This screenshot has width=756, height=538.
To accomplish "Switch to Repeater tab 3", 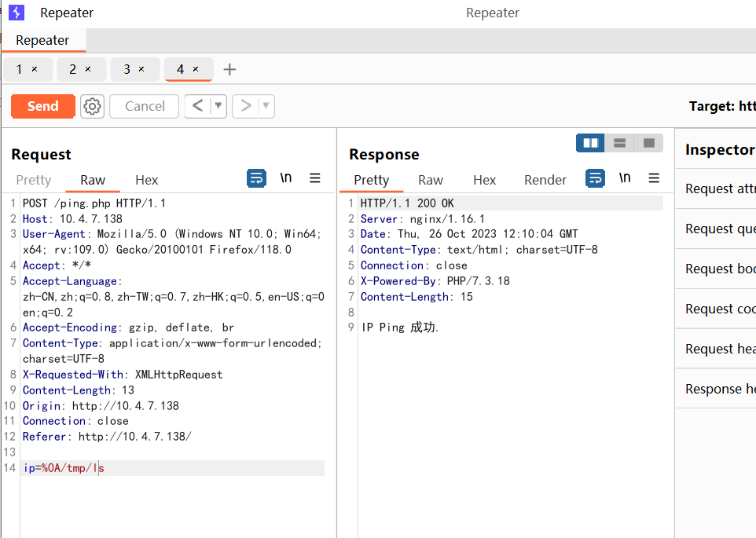I will coord(127,69).
